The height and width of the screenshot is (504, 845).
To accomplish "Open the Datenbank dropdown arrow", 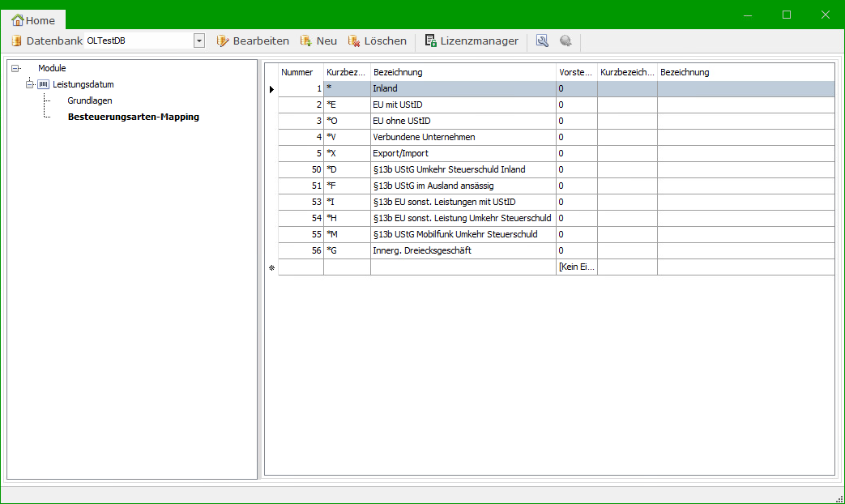I will pyautogui.click(x=199, y=41).
